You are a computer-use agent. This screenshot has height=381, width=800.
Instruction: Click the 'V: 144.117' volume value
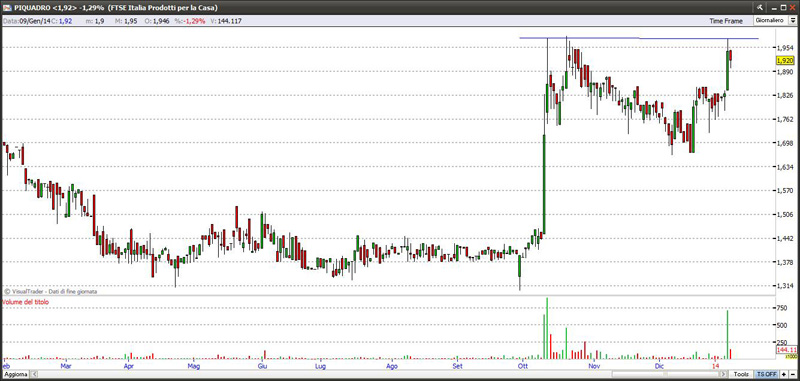(x=225, y=21)
